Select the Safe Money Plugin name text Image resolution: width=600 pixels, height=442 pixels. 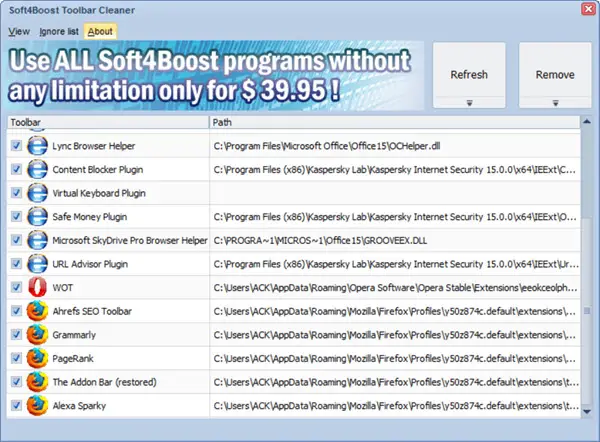[x=90, y=217]
